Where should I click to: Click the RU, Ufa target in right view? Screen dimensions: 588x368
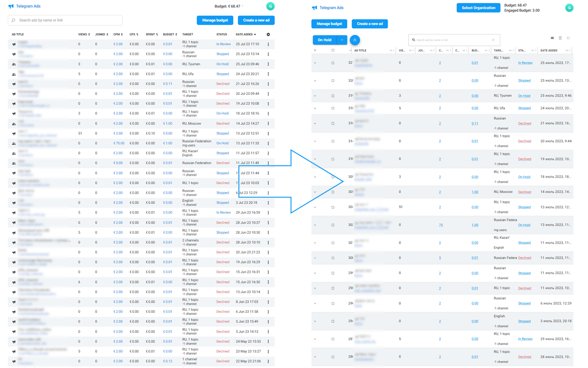[499, 108]
